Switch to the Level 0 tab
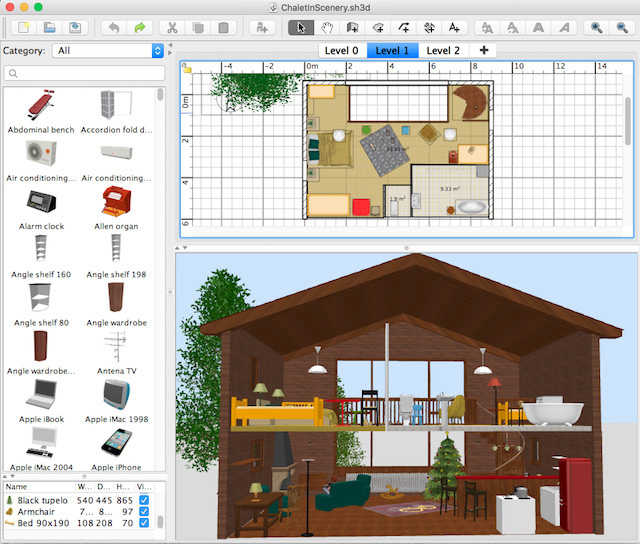The width and height of the screenshot is (640, 544). (x=342, y=50)
